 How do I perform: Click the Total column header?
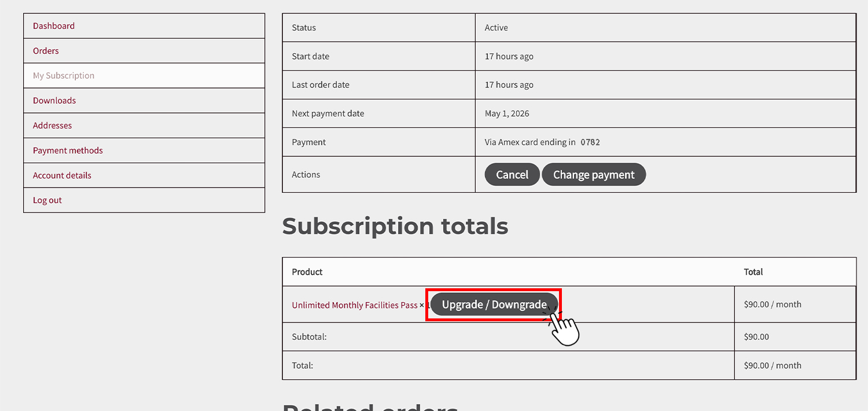[x=753, y=272]
